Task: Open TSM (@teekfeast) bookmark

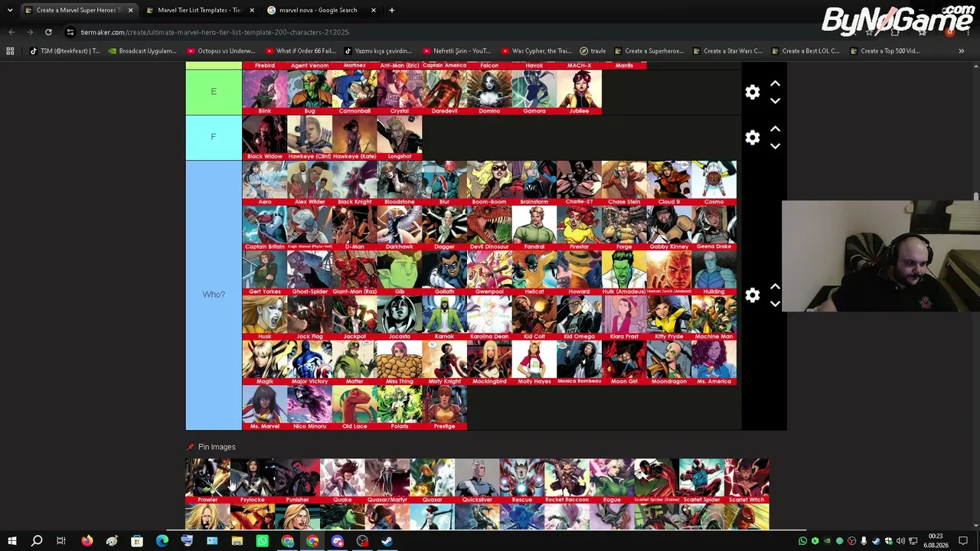Action: click(64, 51)
